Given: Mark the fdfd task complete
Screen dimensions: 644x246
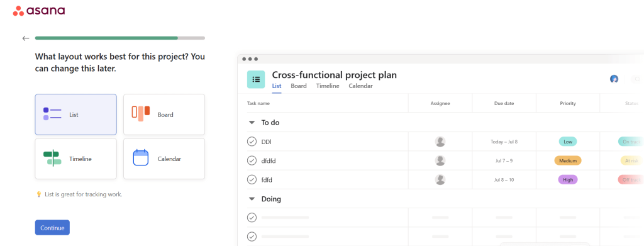Looking at the screenshot, I should [252, 179].
